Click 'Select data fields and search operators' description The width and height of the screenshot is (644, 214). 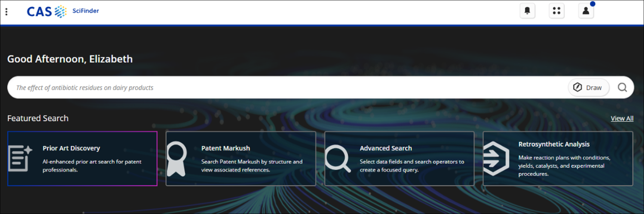(x=412, y=166)
